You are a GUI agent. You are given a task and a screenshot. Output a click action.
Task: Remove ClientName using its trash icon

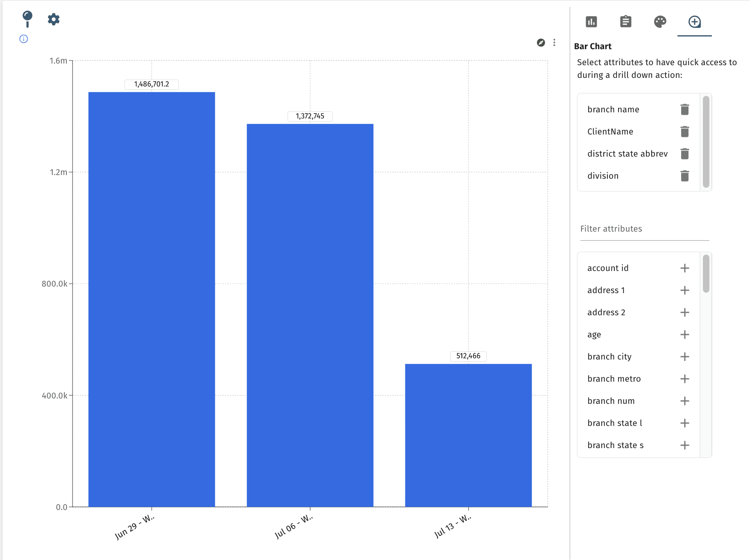click(x=684, y=132)
